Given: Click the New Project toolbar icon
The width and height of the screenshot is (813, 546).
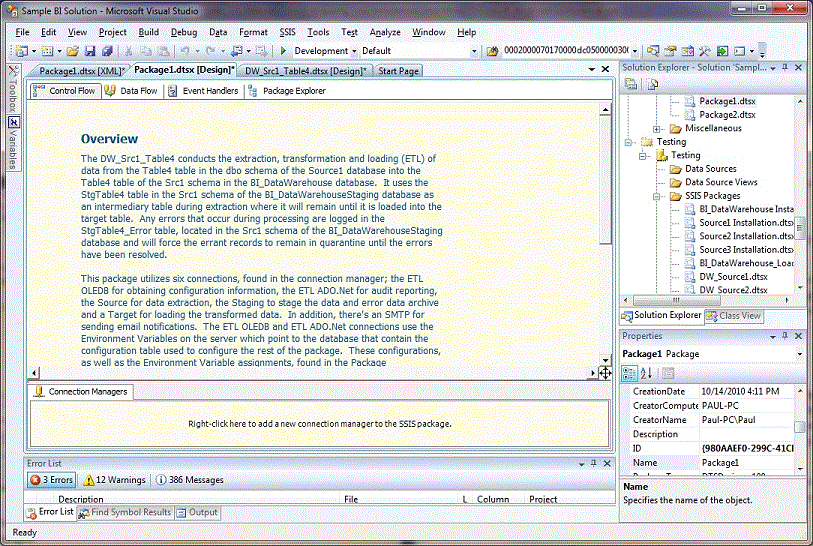Looking at the screenshot, I should 22,51.
